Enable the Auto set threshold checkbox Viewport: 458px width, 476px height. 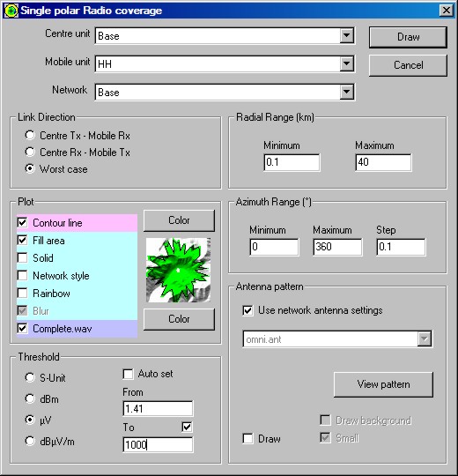(x=128, y=374)
